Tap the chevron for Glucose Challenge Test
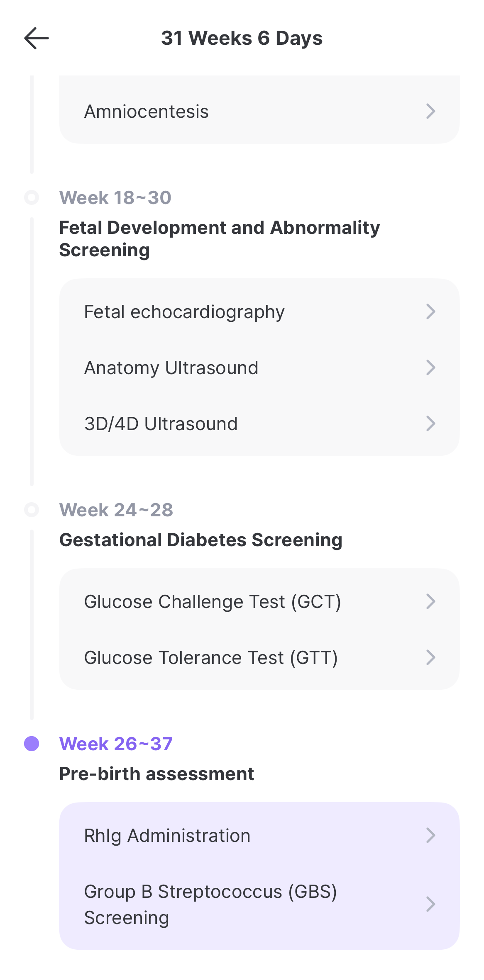Viewport: 484px width, 980px height. point(431,601)
